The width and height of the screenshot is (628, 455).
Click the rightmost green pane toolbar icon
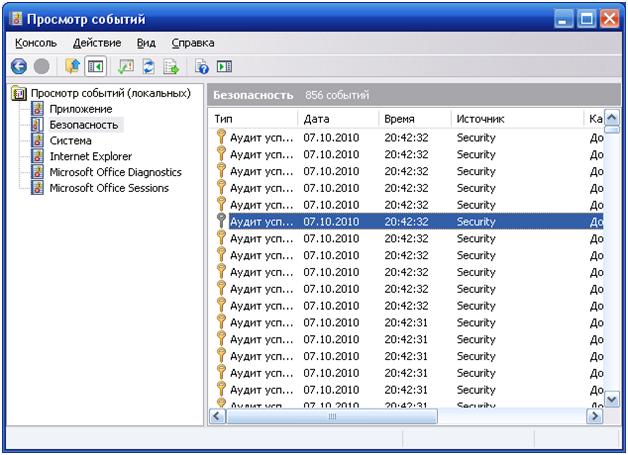[224, 66]
